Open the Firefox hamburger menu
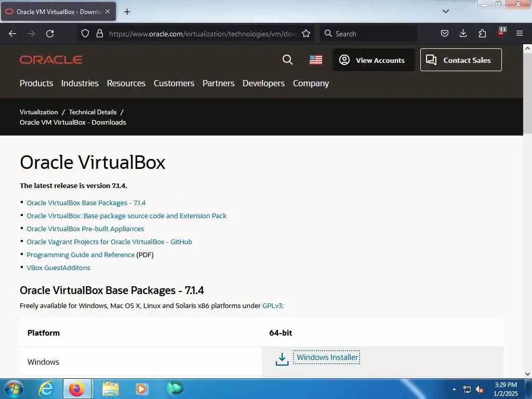The width and height of the screenshot is (532, 399). pos(520,33)
